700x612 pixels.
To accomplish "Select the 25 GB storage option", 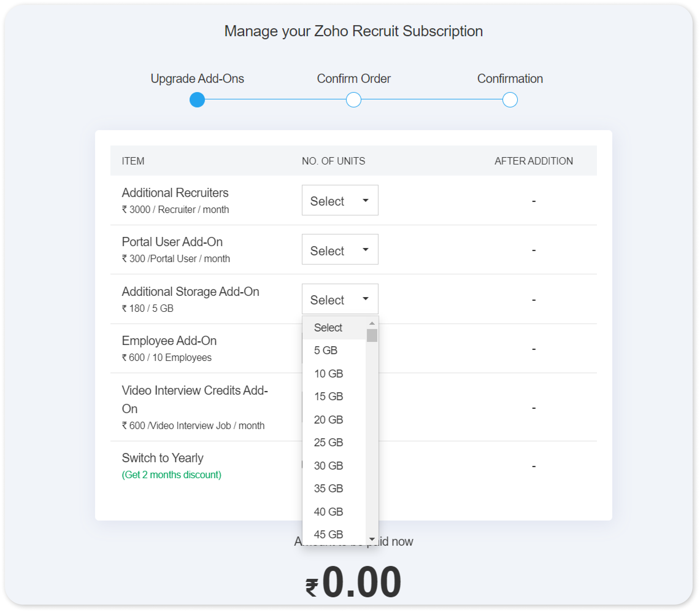I will [328, 443].
